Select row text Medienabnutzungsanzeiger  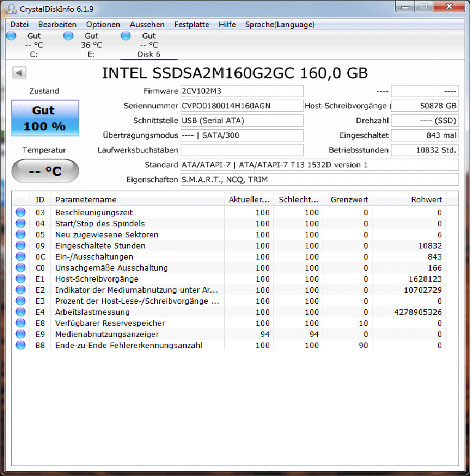tap(107, 334)
